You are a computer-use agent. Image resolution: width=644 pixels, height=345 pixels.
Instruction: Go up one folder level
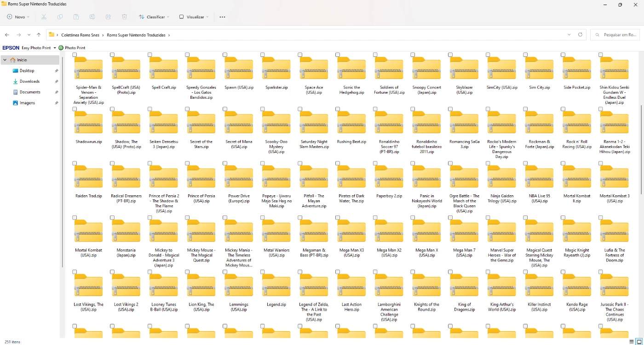point(39,35)
